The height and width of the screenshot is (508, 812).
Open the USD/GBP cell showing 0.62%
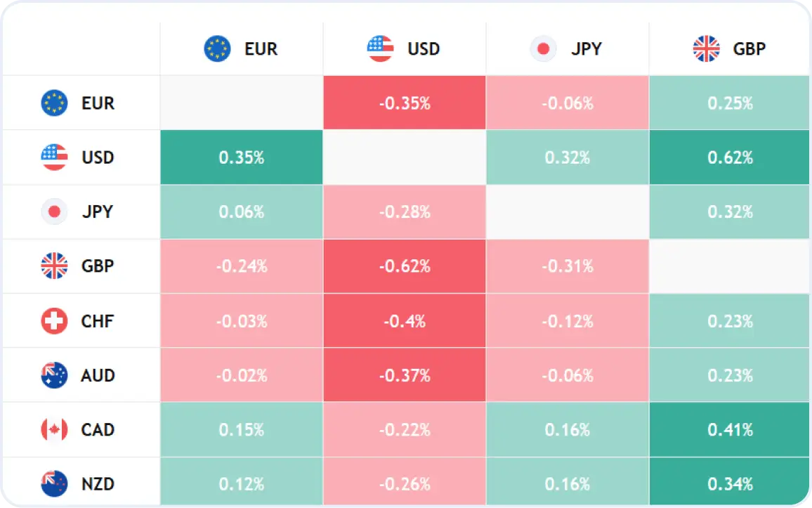coord(729,157)
